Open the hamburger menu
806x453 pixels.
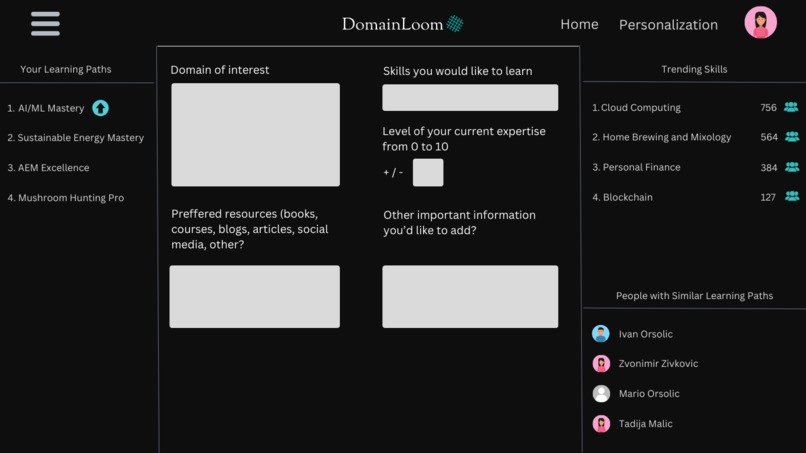[45, 24]
